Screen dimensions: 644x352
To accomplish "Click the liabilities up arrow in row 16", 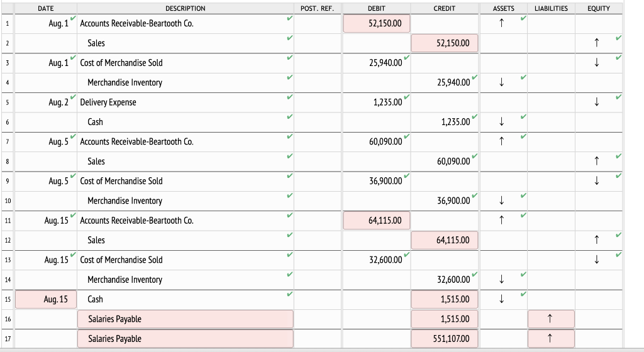I will [x=551, y=319].
